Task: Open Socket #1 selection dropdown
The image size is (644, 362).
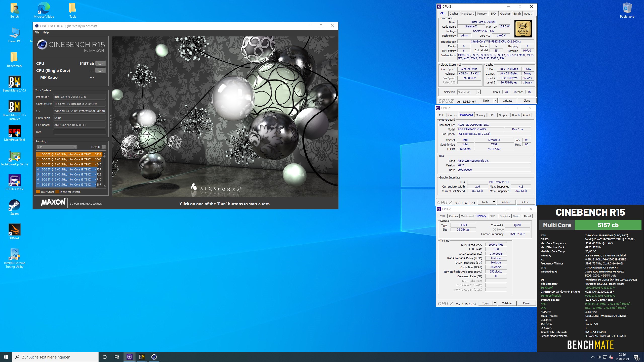Action: (469, 92)
